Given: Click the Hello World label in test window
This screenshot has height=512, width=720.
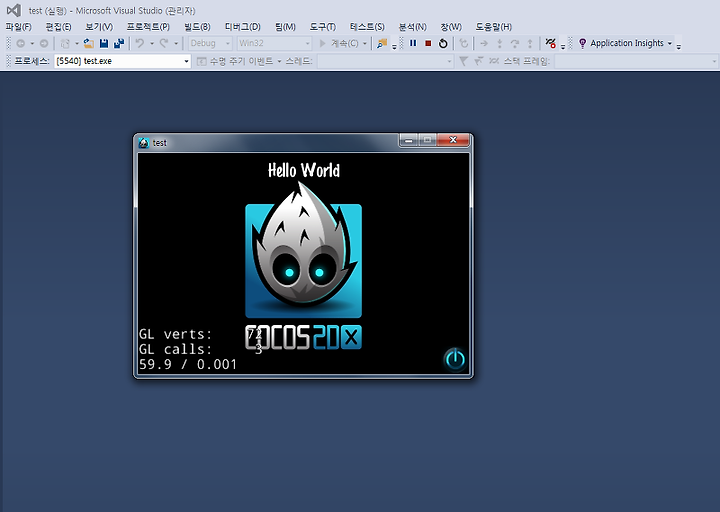Looking at the screenshot, I should coord(304,170).
